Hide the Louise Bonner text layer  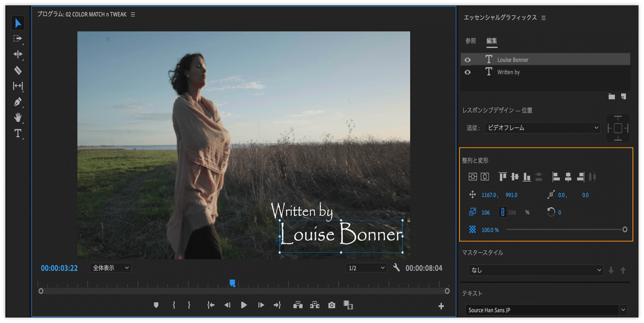pyautogui.click(x=468, y=60)
